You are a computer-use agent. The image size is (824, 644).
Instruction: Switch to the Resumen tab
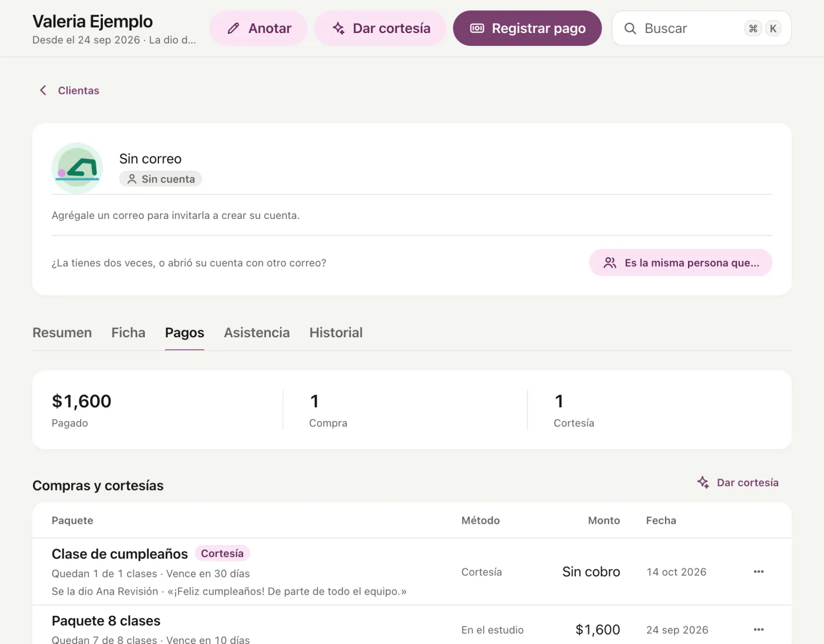tap(62, 333)
